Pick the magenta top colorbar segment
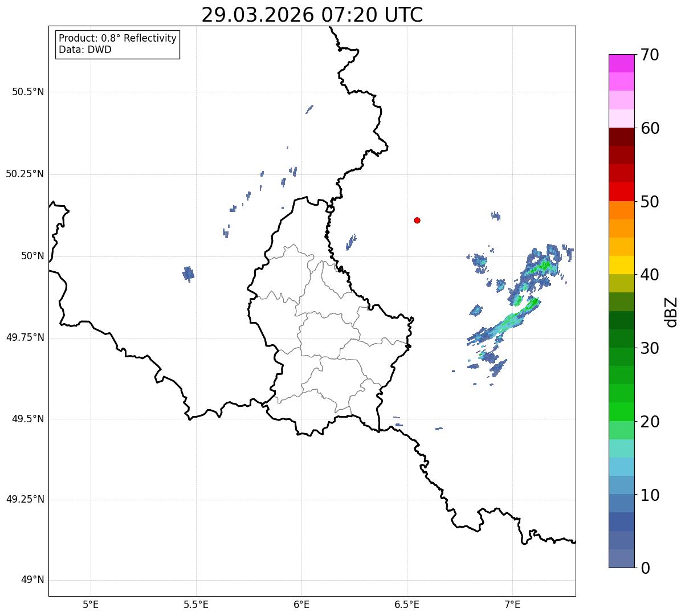Image resolution: width=685 pixels, height=616 pixels. pos(622,63)
